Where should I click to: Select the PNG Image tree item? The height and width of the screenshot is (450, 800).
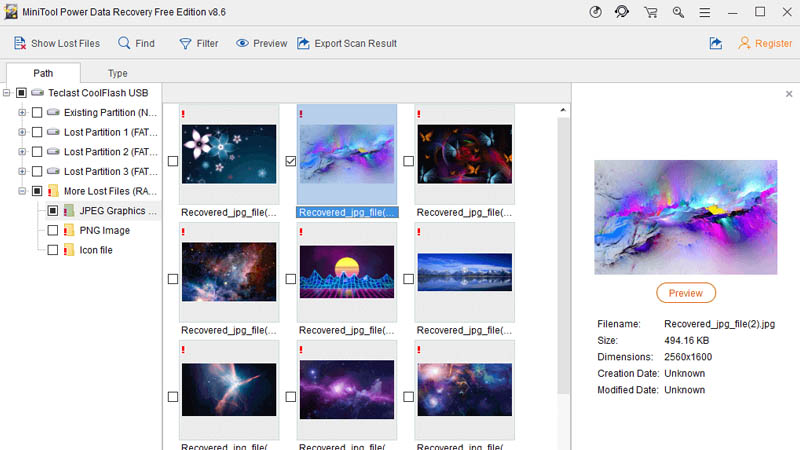coord(105,230)
